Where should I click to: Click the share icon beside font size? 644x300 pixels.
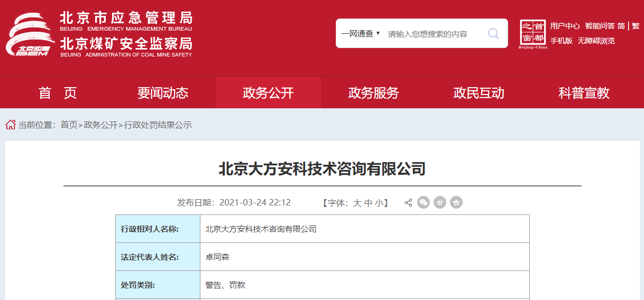pyautogui.click(x=408, y=203)
